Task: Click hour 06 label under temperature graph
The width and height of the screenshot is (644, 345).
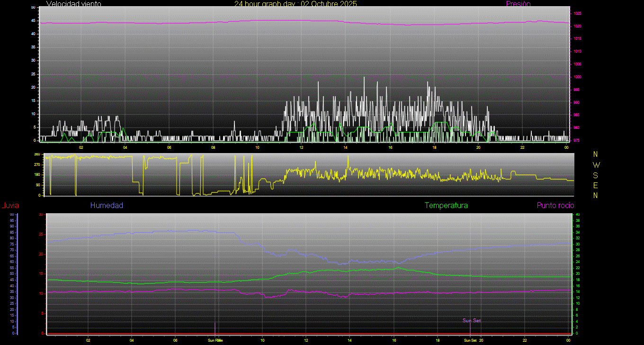Action: (x=176, y=340)
